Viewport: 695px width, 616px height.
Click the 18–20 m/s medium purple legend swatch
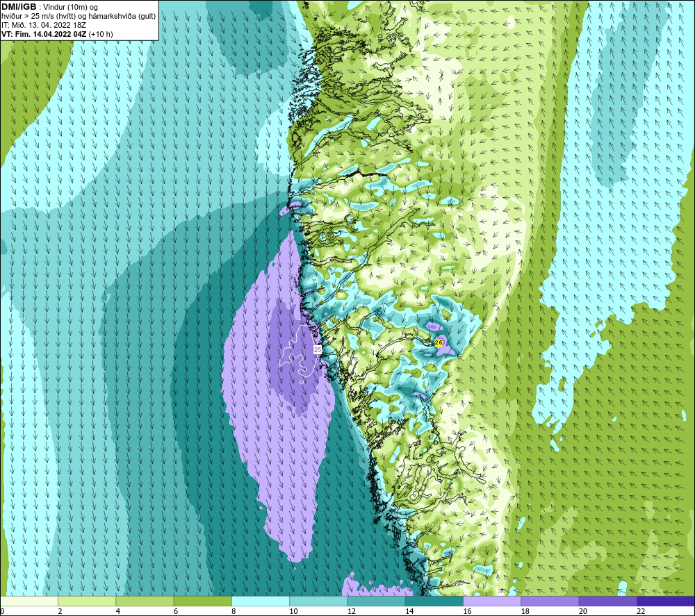(550, 601)
